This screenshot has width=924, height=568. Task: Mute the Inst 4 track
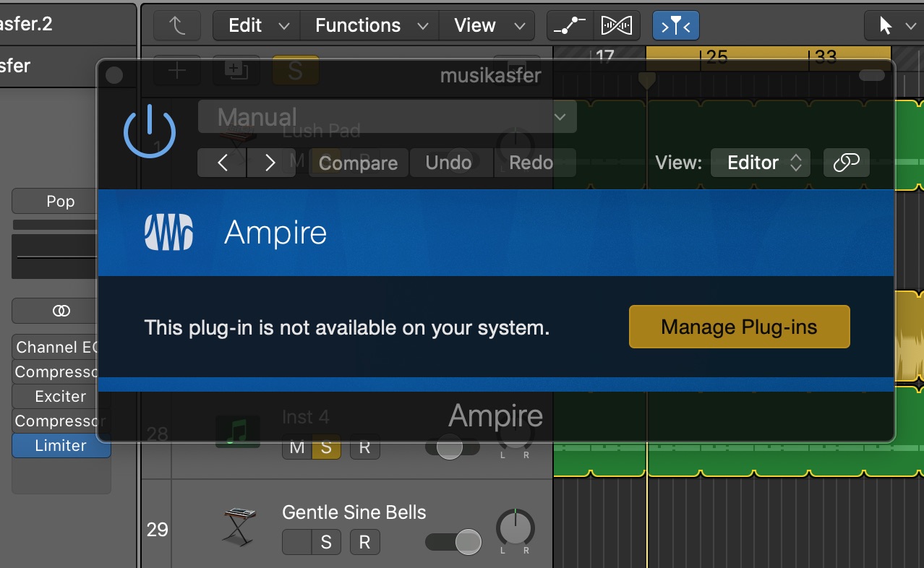pos(296,448)
